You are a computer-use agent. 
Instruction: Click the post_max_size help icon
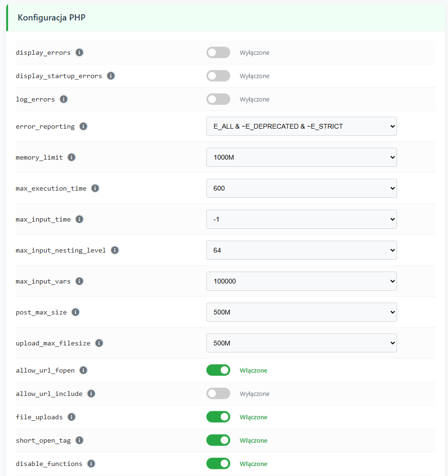(x=75, y=312)
